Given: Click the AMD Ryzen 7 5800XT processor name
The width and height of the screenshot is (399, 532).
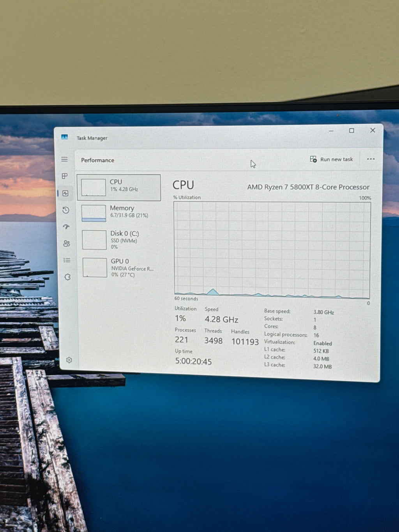Looking at the screenshot, I should click(x=308, y=187).
